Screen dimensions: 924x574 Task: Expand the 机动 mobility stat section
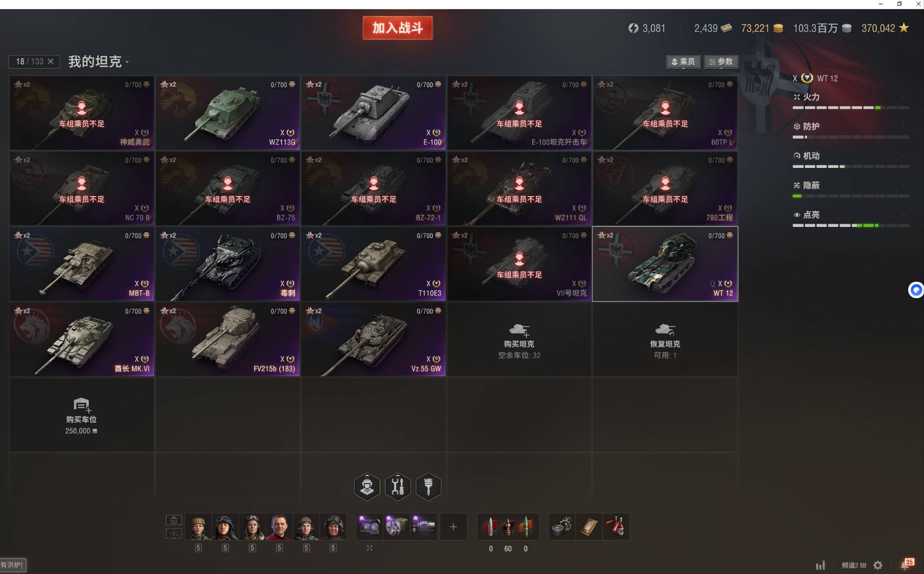851,156
